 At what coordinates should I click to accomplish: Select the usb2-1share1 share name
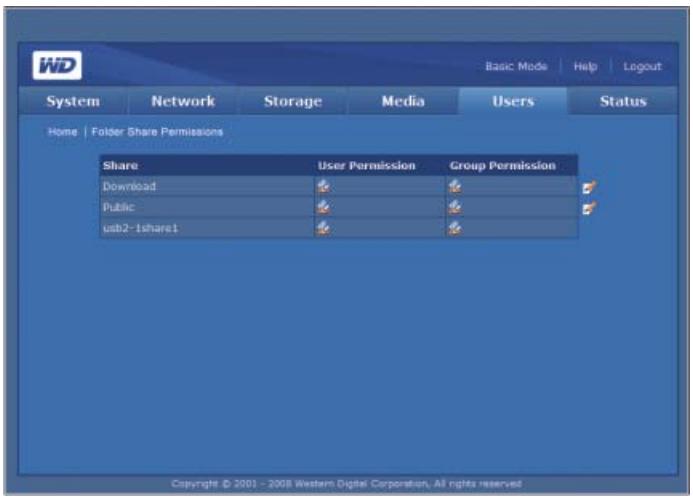point(140,228)
